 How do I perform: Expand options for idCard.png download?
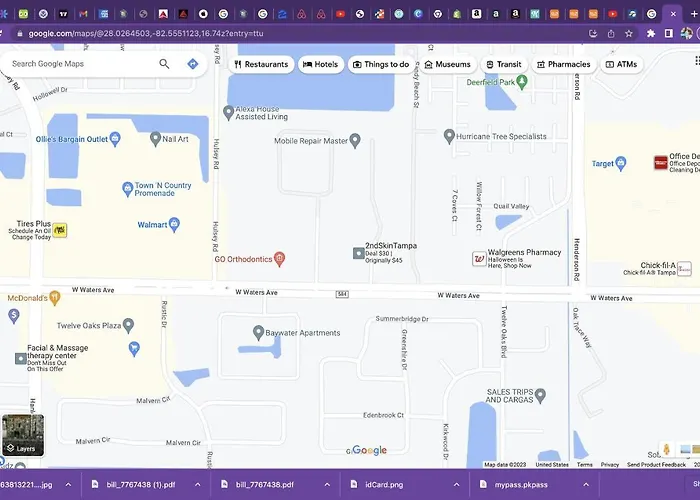pyautogui.click(x=457, y=484)
